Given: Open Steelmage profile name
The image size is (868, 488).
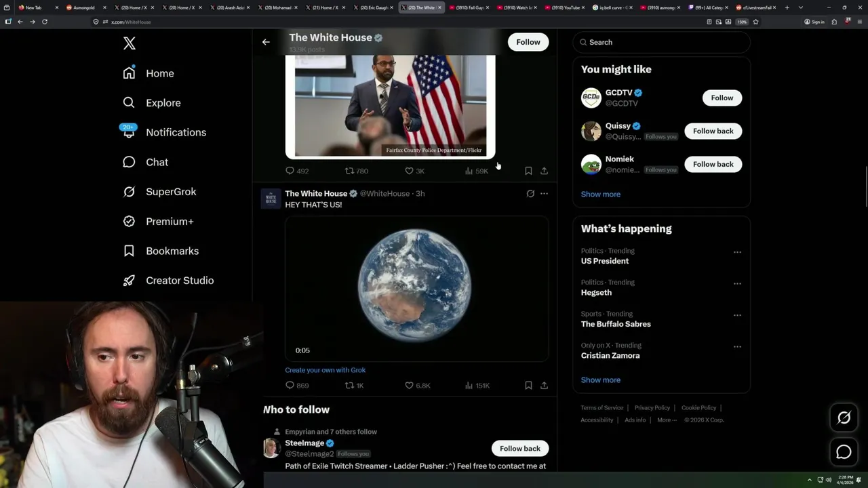Looking at the screenshot, I should (x=304, y=443).
